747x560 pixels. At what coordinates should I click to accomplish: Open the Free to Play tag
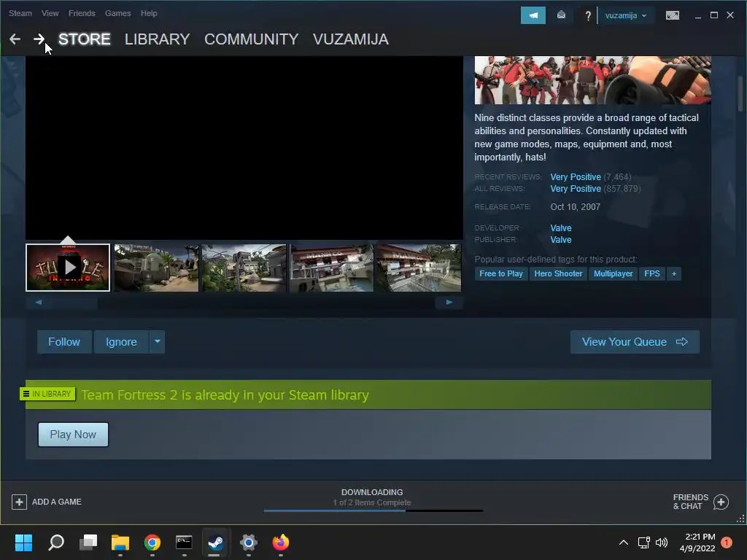point(500,274)
